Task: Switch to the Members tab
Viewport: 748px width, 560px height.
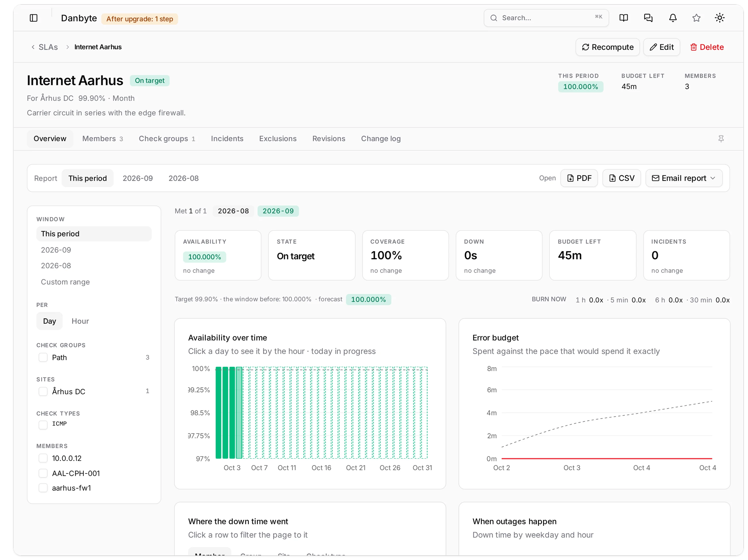Action: click(102, 139)
